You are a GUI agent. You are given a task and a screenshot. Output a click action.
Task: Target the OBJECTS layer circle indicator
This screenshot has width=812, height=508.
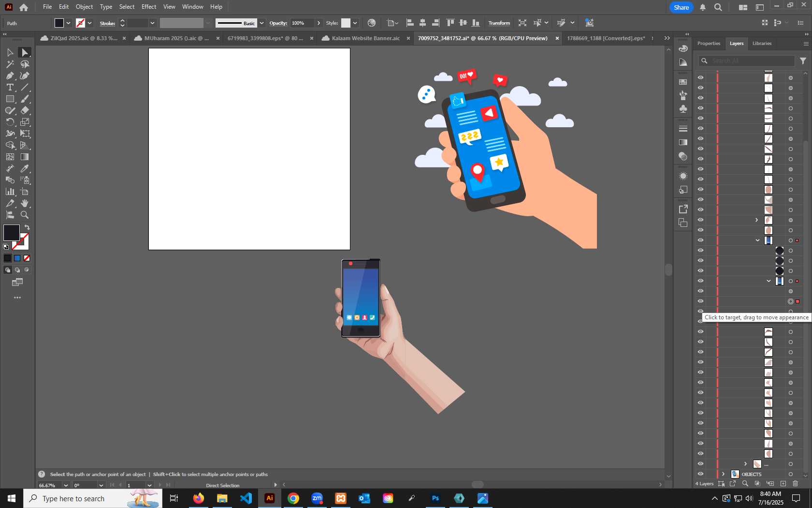[791, 474]
